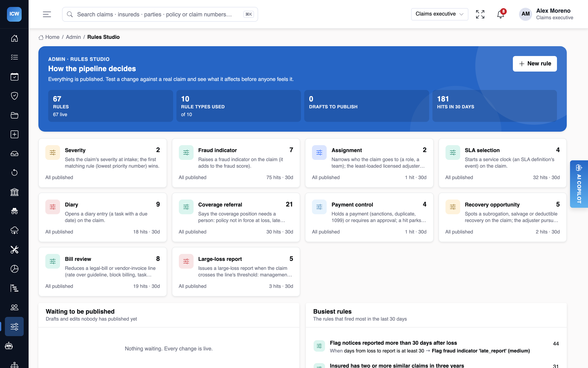
Task: Open the people group sidebar icon
Action: (14, 307)
